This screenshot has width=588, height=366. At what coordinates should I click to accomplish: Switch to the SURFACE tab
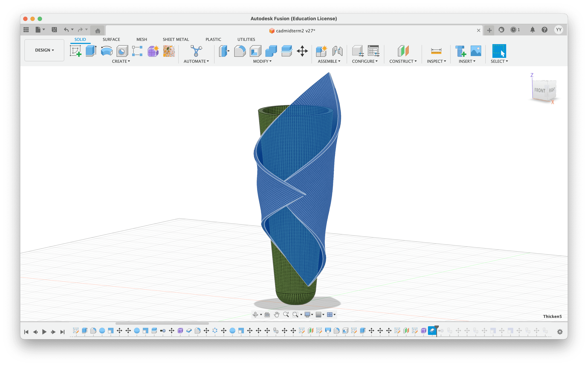111,39
